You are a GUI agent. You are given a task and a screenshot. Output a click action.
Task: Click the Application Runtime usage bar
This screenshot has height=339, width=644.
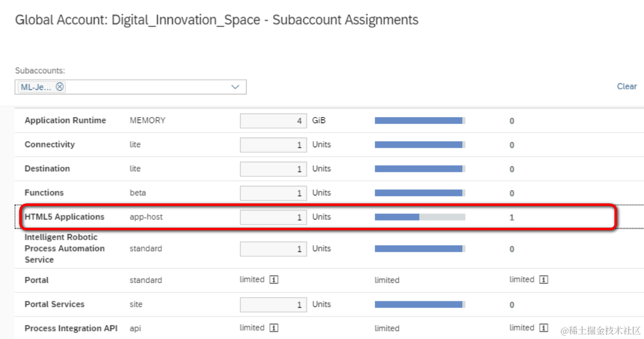coord(419,121)
